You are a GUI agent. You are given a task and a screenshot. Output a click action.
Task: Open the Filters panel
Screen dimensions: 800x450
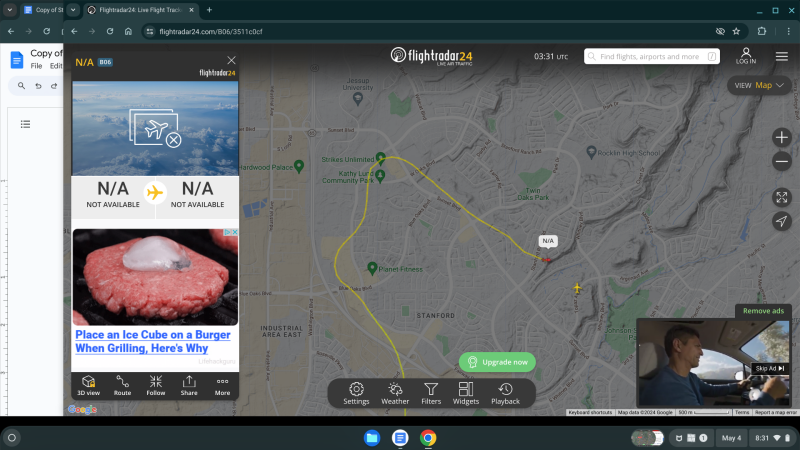431,393
